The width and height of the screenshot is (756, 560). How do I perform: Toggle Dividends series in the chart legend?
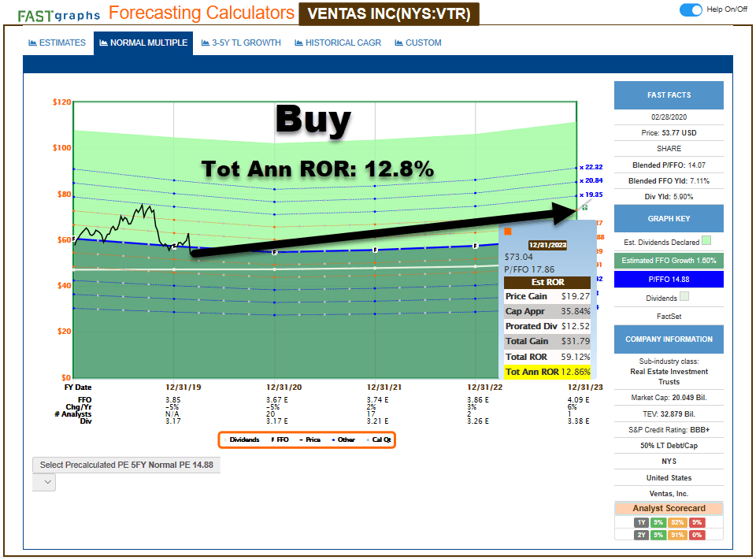(x=242, y=440)
